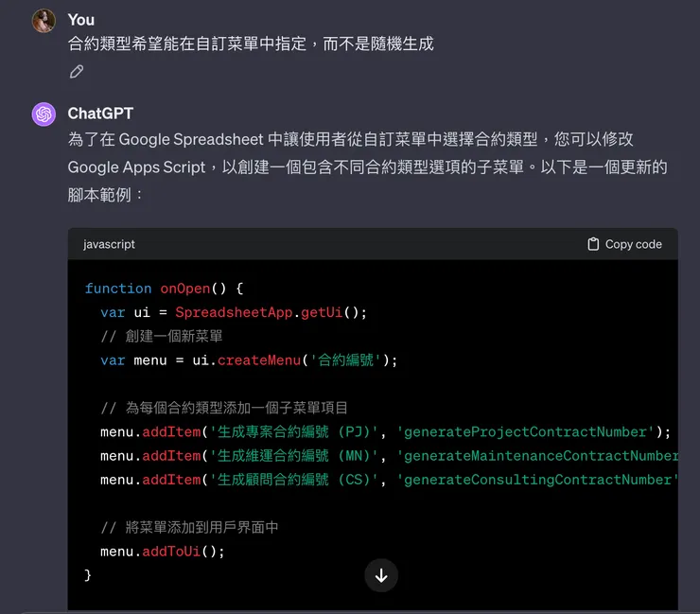Click the addItem line for '生成專案合約編號 (PJ)'

[x=385, y=431]
